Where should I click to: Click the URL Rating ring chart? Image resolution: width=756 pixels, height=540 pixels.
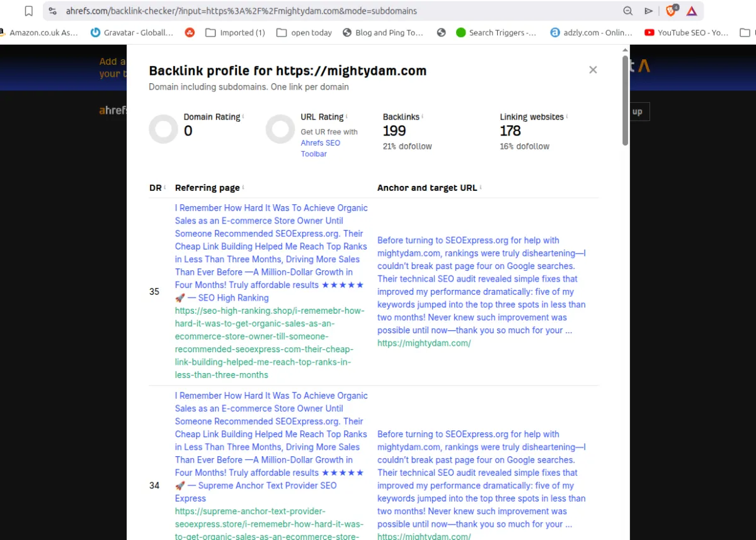click(280, 129)
